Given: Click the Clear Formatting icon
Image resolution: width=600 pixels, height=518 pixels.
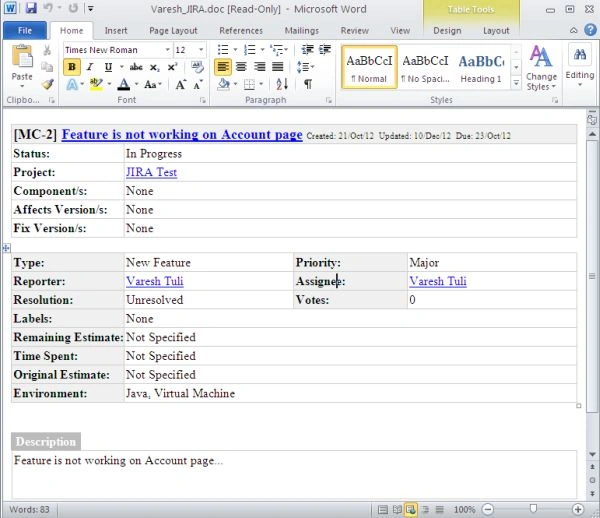Looking at the screenshot, I should pos(197,67).
